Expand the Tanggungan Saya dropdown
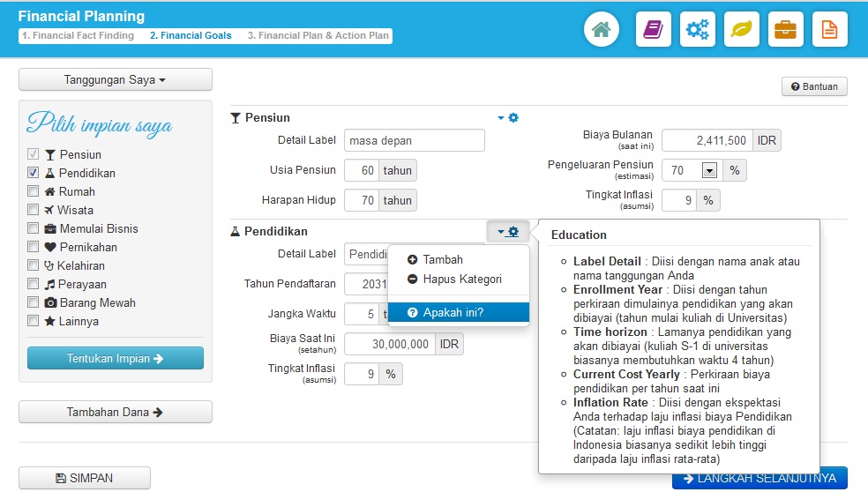This screenshot has width=868, height=492. [x=116, y=79]
